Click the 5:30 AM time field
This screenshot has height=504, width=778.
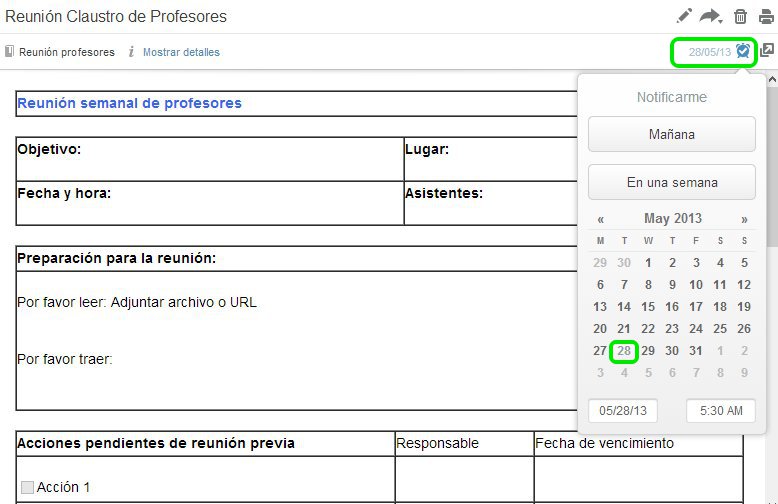[721, 411]
